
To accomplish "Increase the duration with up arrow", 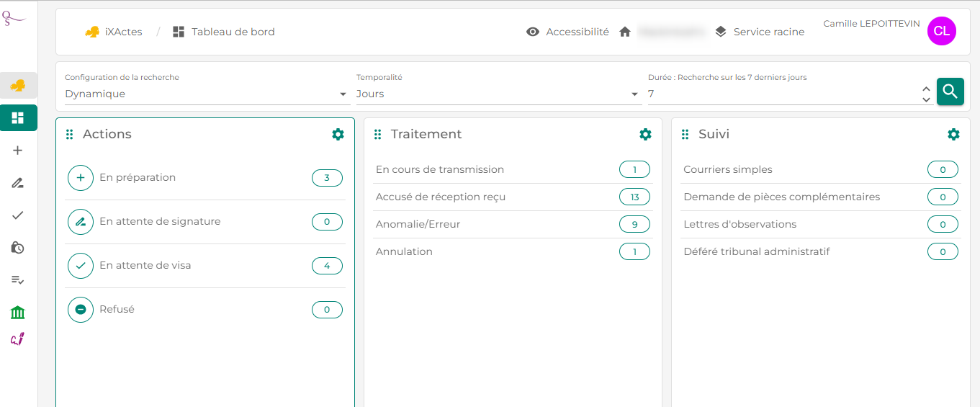I will (x=926, y=89).
